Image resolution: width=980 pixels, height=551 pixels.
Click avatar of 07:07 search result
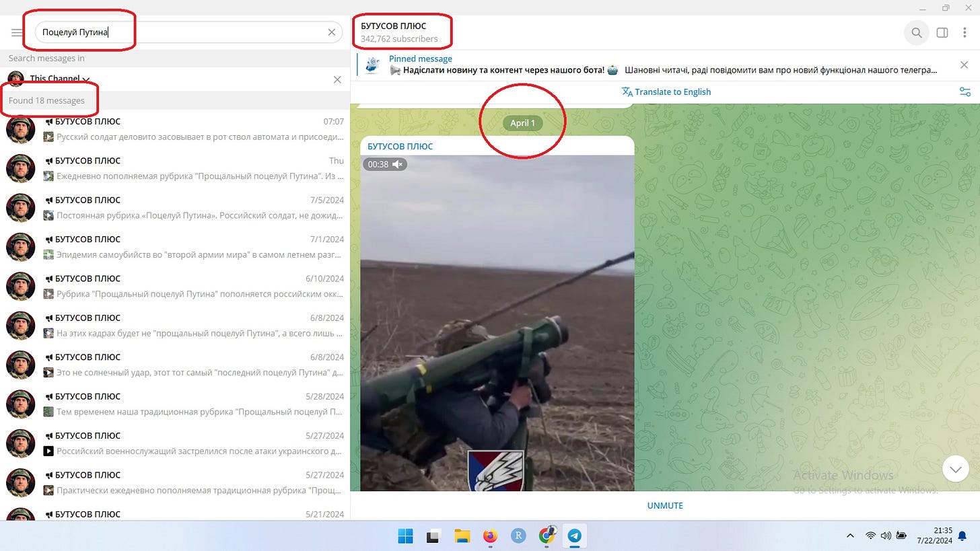(20, 129)
